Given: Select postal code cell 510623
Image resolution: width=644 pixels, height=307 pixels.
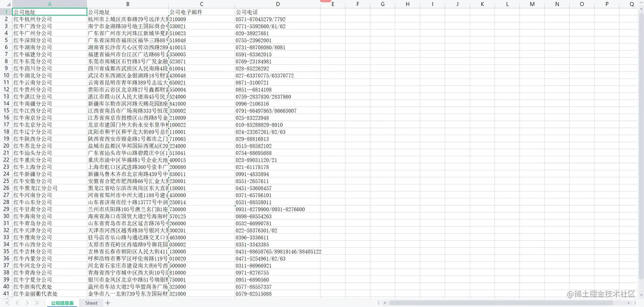Looking at the screenshot, I should (202, 33).
